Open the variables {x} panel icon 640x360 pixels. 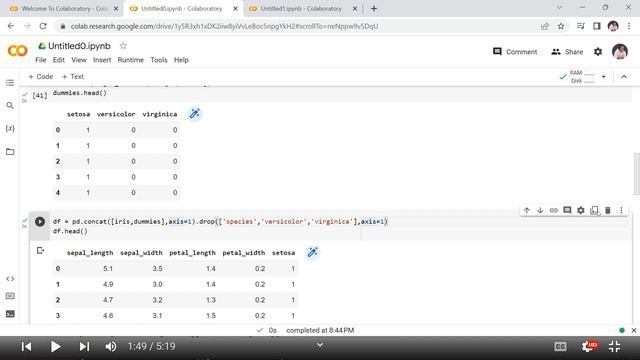point(10,129)
